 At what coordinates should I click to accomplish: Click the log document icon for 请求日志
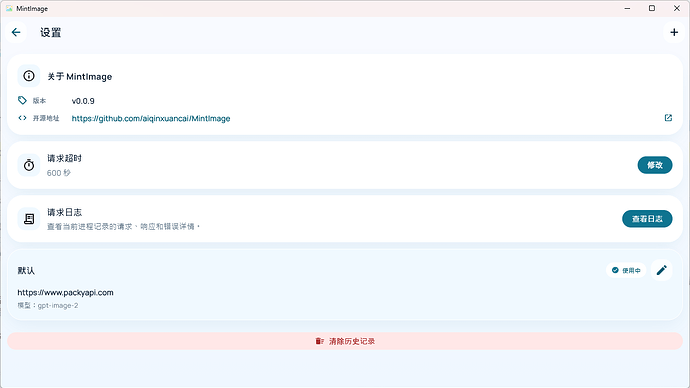coord(29,219)
